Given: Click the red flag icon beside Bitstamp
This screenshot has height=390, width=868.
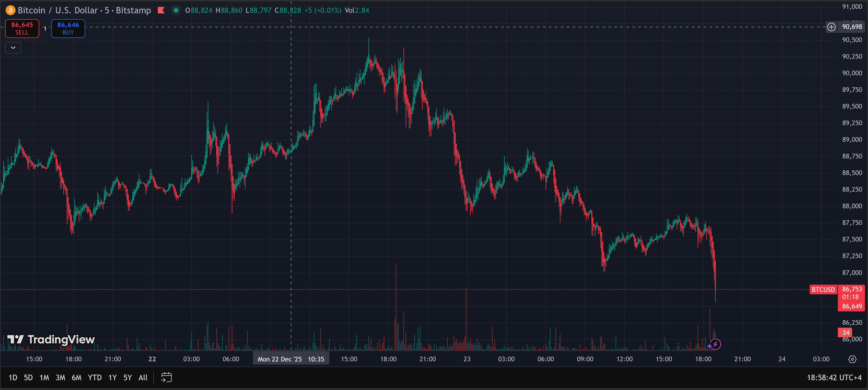Looking at the screenshot, I should pos(161,10).
